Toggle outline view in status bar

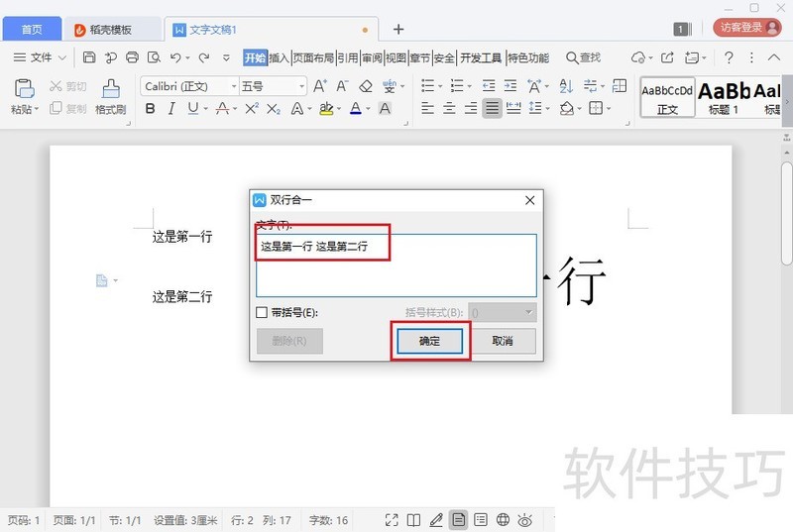[481, 519]
